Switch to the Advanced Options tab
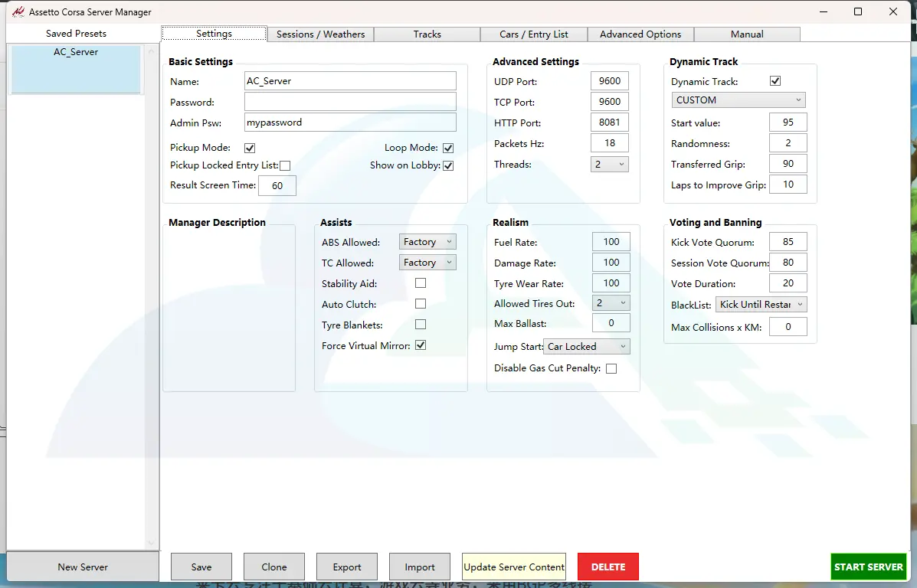 tap(640, 34)
